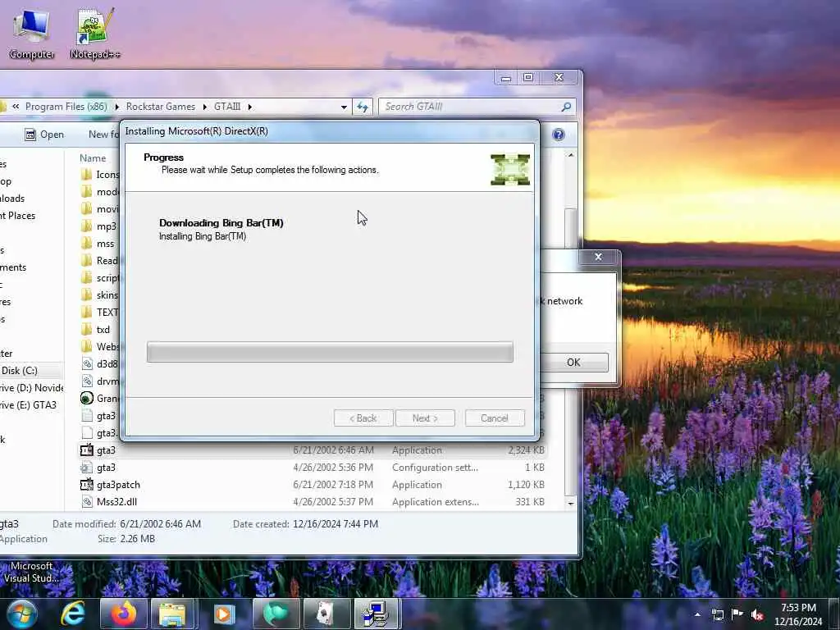Open the Notepad++ desktop shortcut
Viewport: 840px width, 630px height.
coord(95,34)
